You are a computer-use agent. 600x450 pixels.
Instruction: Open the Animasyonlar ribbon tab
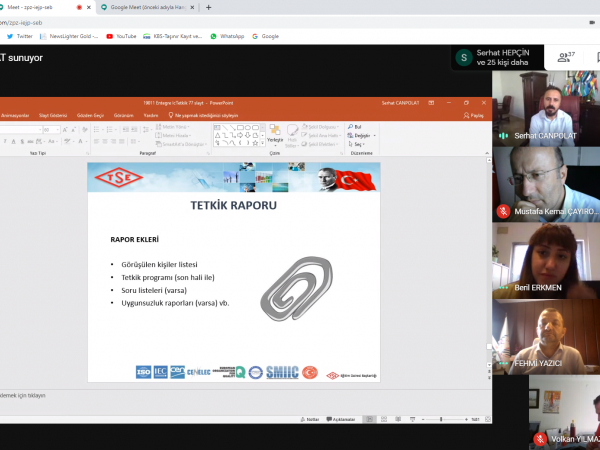[15, 115]
